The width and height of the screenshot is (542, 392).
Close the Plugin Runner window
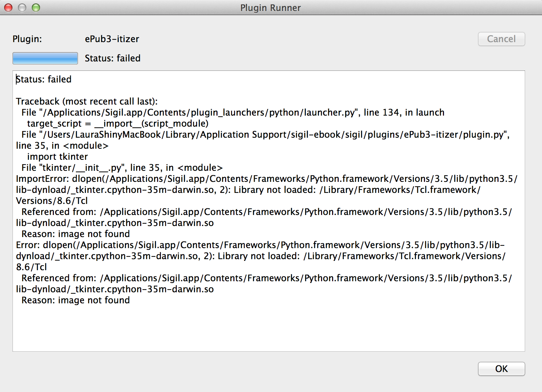(8, 8)
